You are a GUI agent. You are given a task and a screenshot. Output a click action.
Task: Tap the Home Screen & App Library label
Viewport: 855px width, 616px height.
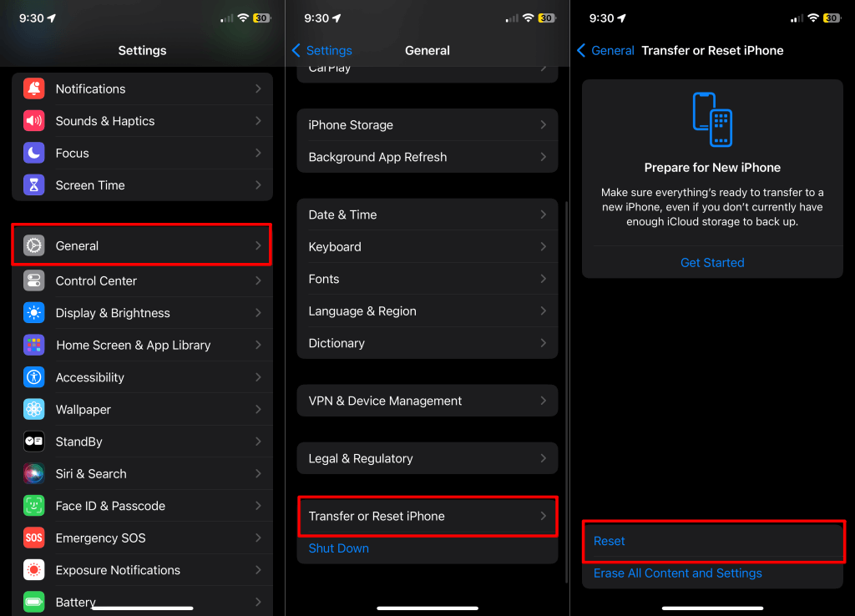point(133,345)
